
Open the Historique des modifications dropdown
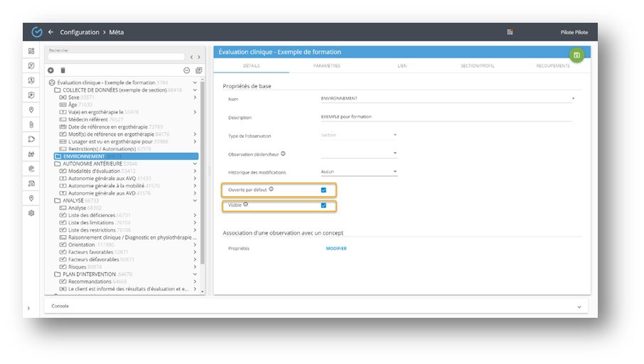(359, 171)
